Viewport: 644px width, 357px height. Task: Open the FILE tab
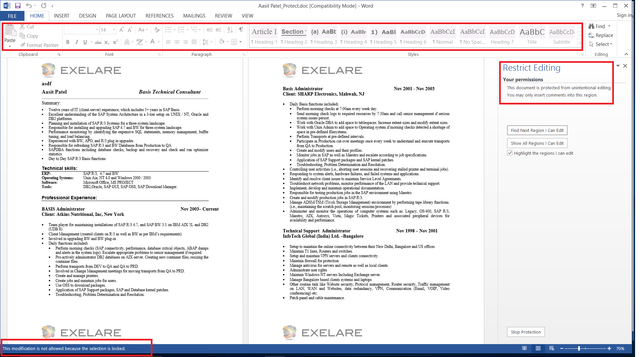tap(12, 16)
